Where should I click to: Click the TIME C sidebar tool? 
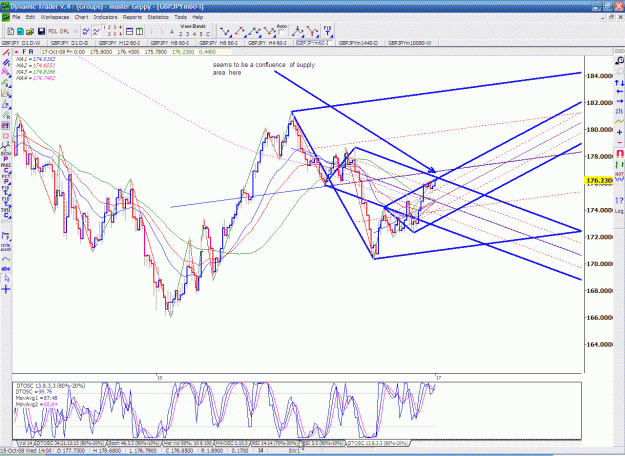(6, 213)
